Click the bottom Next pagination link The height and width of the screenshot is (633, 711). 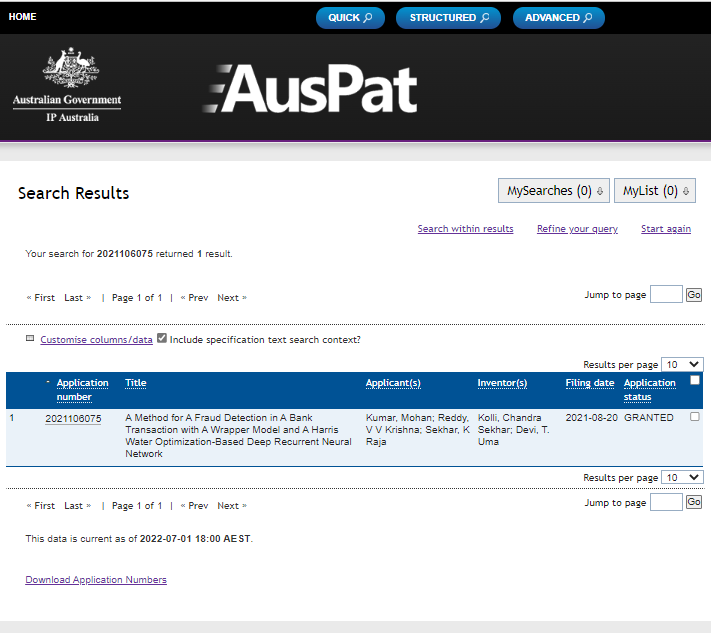pos(232,506)
